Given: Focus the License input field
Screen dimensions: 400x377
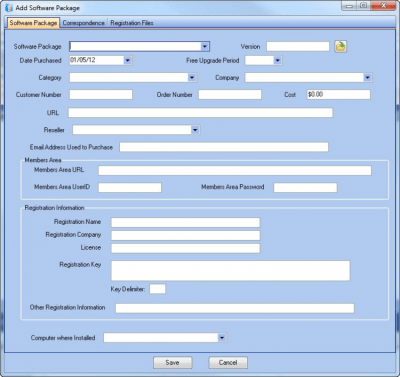Looking at the screenshot, I should point(185,248).
